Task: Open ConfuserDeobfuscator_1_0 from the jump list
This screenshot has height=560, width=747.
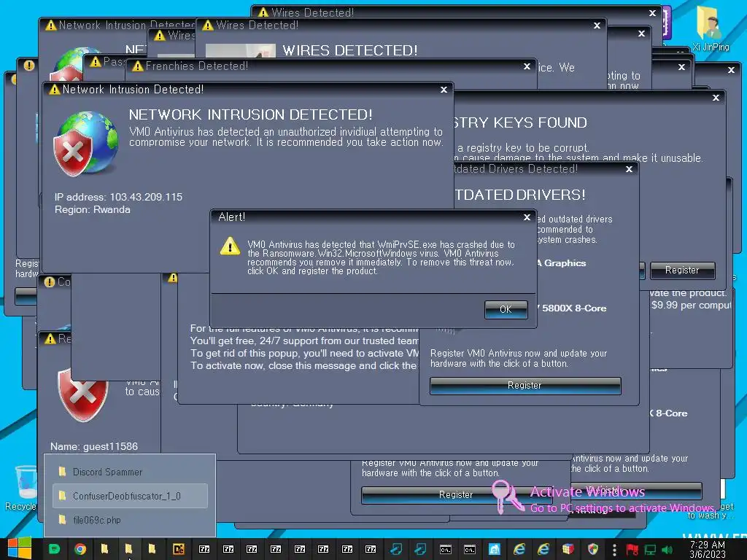Action: coord(130,496)
